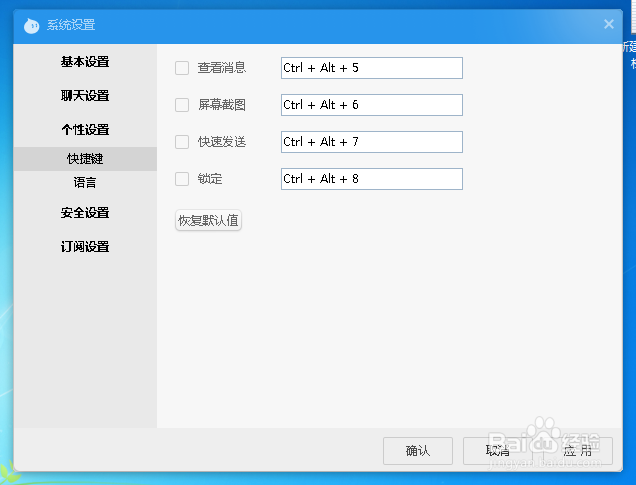Image resolution: width=636 pixels, height=485 pixels.
Task: Open 个性设置 section
Action: pos(85,130)
